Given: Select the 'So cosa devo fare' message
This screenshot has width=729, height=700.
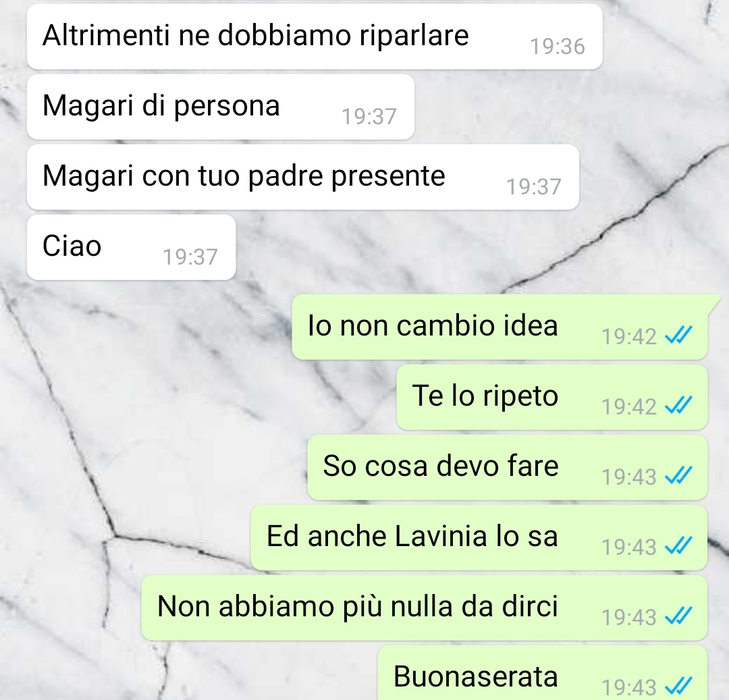Looking at the screenshot, I should tap(507, 467).
